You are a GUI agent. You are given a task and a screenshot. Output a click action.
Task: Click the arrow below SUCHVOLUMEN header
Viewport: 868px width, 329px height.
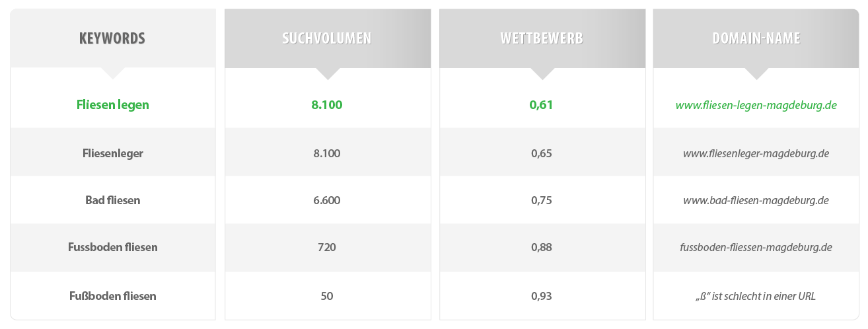[x=327, y=73]
